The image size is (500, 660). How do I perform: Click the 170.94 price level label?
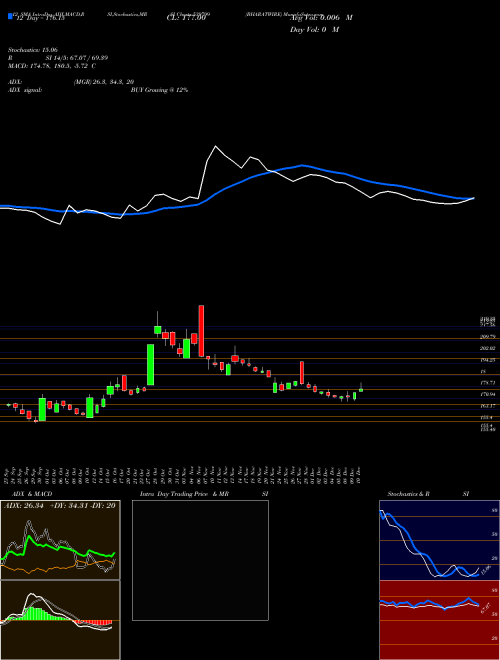coord(489,394)
